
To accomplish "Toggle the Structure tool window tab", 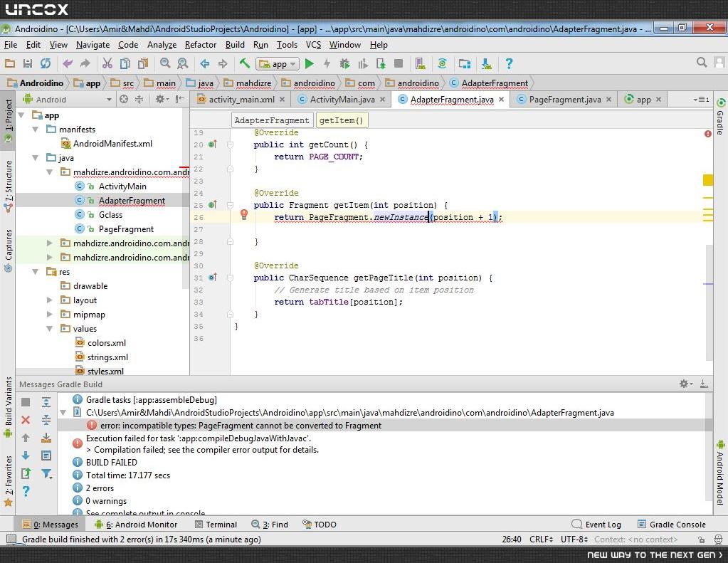I will (8, 186).
